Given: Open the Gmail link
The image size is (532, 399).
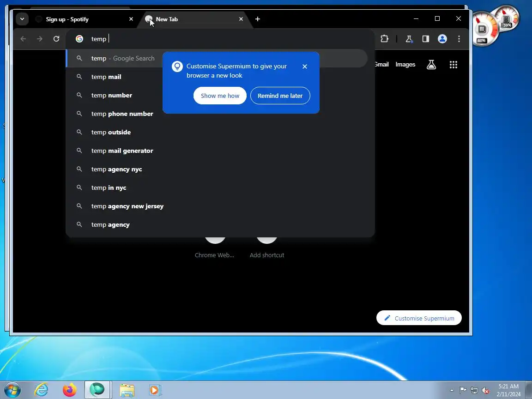Looking at the screenshot, I should coord(382,65).
